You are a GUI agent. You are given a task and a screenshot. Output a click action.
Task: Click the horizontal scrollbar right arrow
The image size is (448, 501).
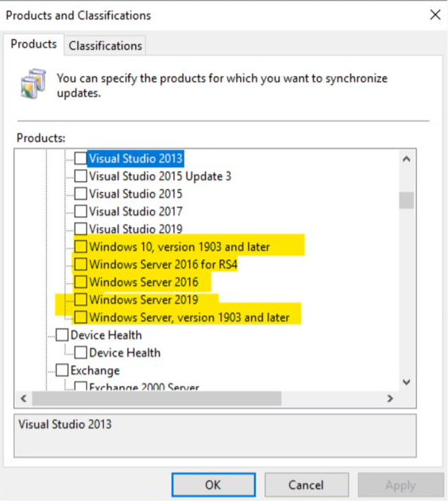pos(390,399)
